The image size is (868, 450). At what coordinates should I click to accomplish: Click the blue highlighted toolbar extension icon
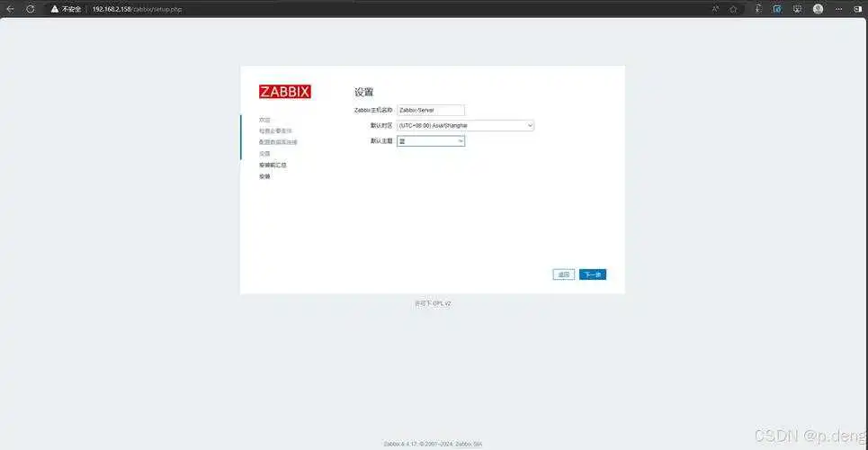[x=778, y=9]
